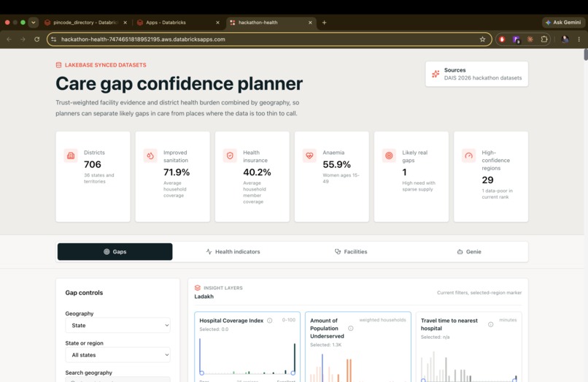This screenshot has width=588, height=382.
Task: Open the Chrome profile avatar
Action: (x=565, y=39)
